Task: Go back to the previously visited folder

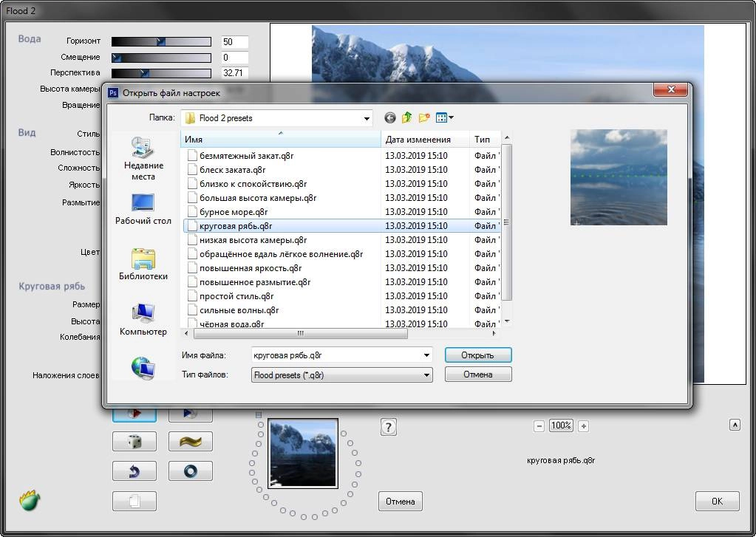Action: (390, 117)
